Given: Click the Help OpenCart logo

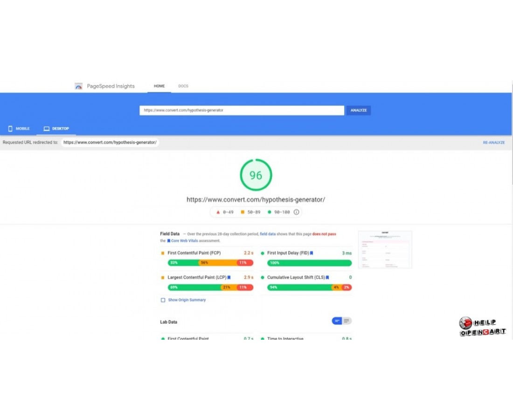Looking at the screenshot, I should [482, 327].
